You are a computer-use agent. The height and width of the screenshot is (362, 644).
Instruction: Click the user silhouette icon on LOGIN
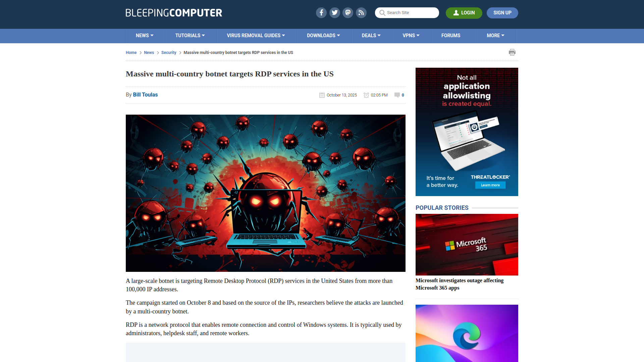coord(456,13)
